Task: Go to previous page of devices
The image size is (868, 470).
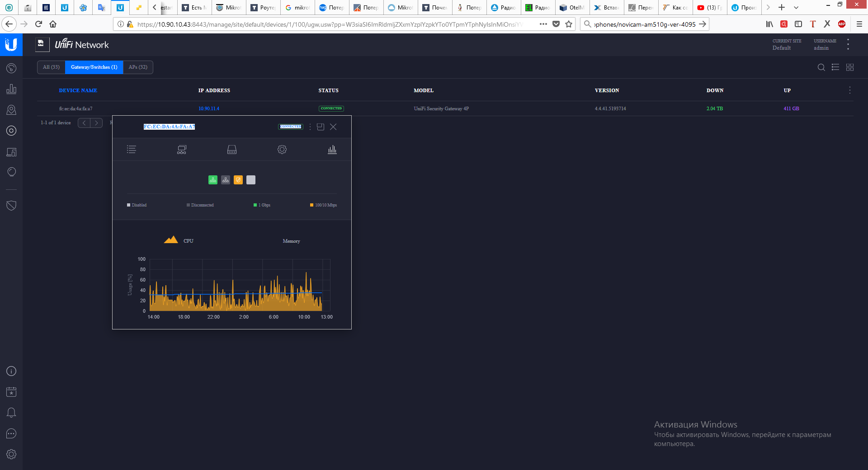Action: click(x=84, y=123)
